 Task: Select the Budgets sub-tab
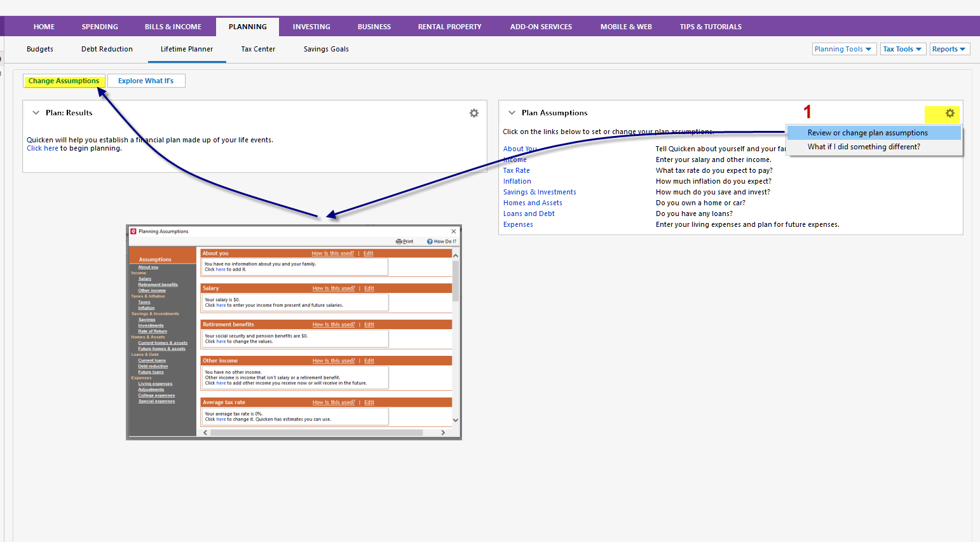pos(40,49)
